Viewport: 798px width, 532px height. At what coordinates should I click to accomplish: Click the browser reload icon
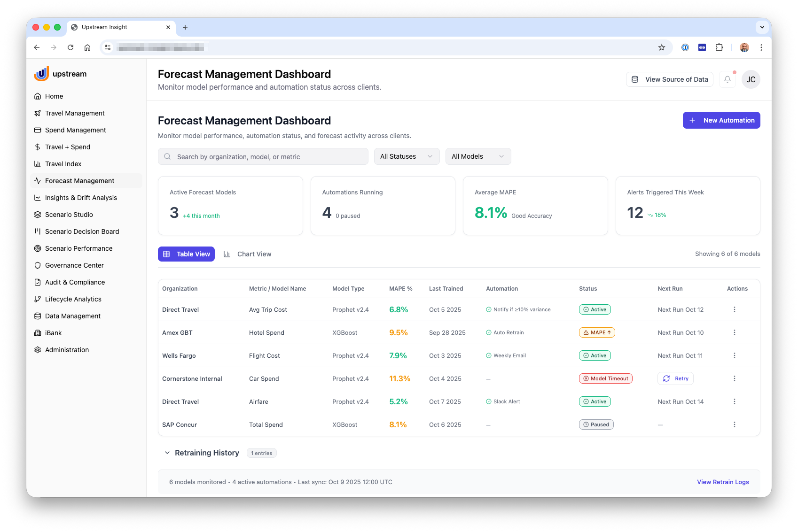pyautogui.click(x=70, y=47)
